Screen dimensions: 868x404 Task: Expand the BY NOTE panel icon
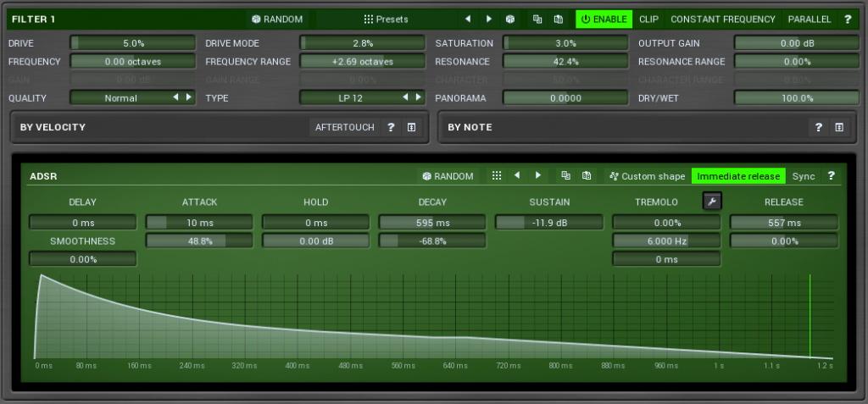pyautogui.click(x=839, y=127)
